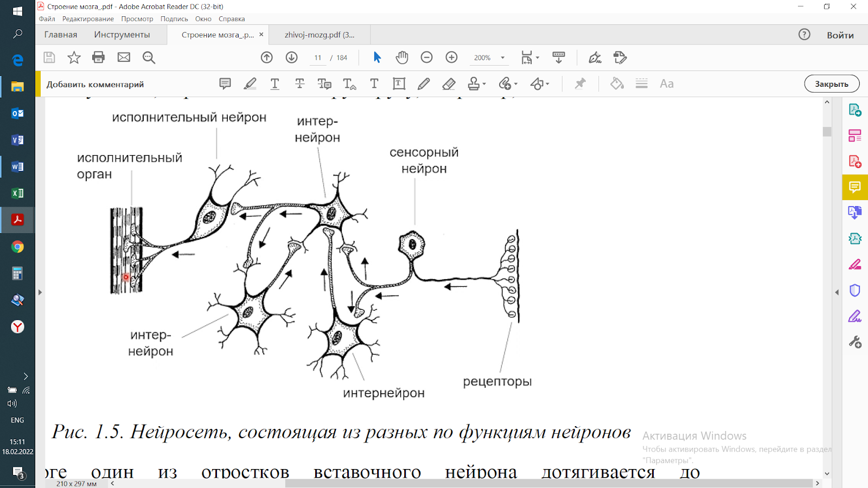Image resolution: width=868 pixels, height=488 pixels.
Task: Toggle the pin to keep tool selected
Action: (x=580, y=84)
